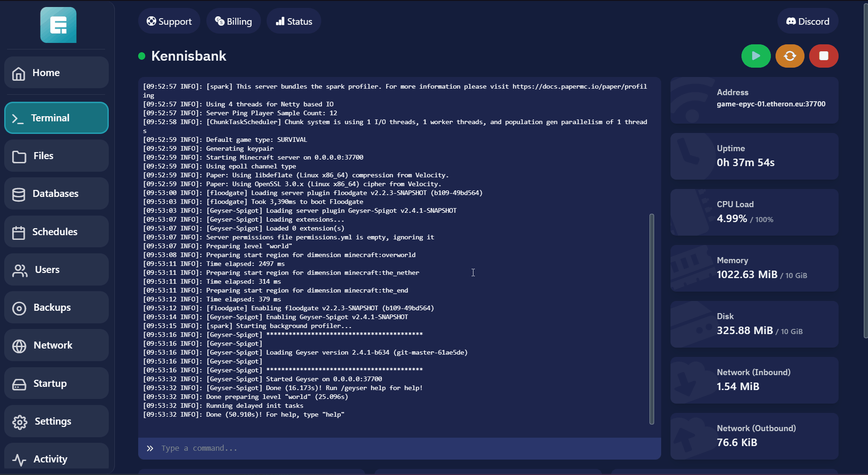Open the Home page in sidebar
Screen dimensions: 868x475
coord(56,73)
